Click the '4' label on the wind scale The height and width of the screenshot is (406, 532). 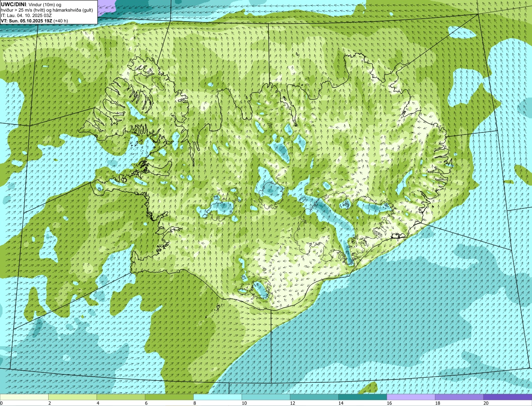[x=98, y=403]
